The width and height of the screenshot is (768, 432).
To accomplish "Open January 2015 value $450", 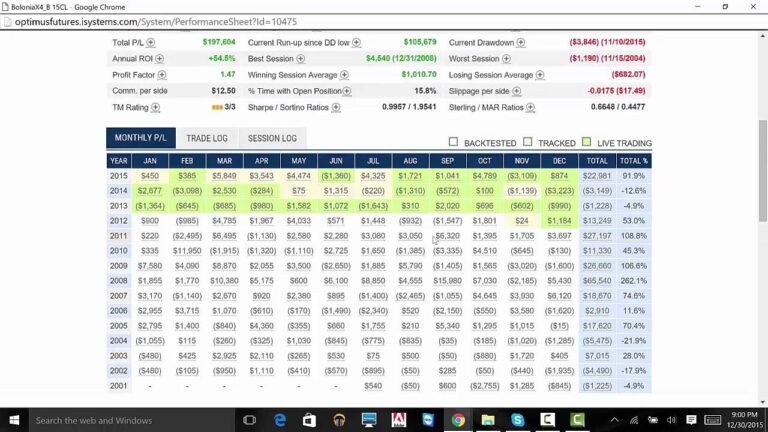I will [150, 176].
